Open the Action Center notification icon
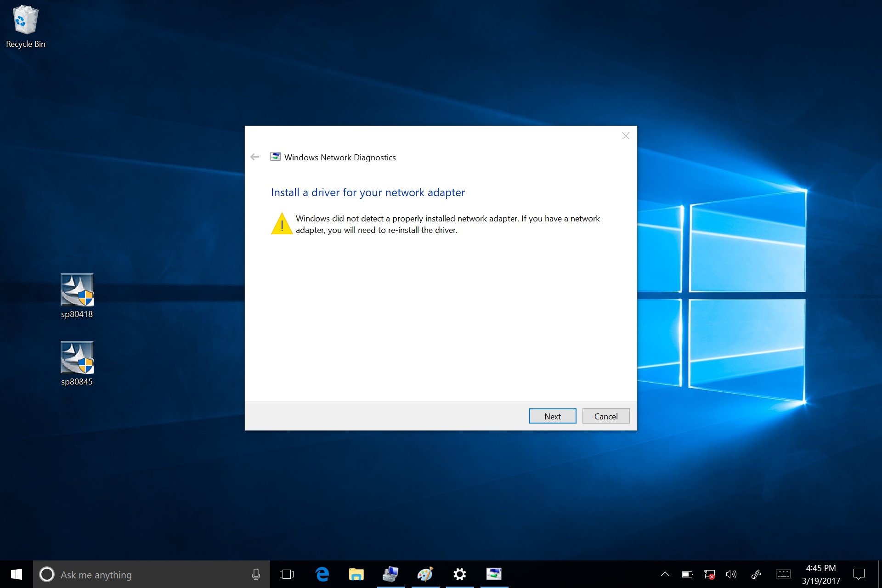The height and width of the screenshot is (588, 882). (859, 574)
